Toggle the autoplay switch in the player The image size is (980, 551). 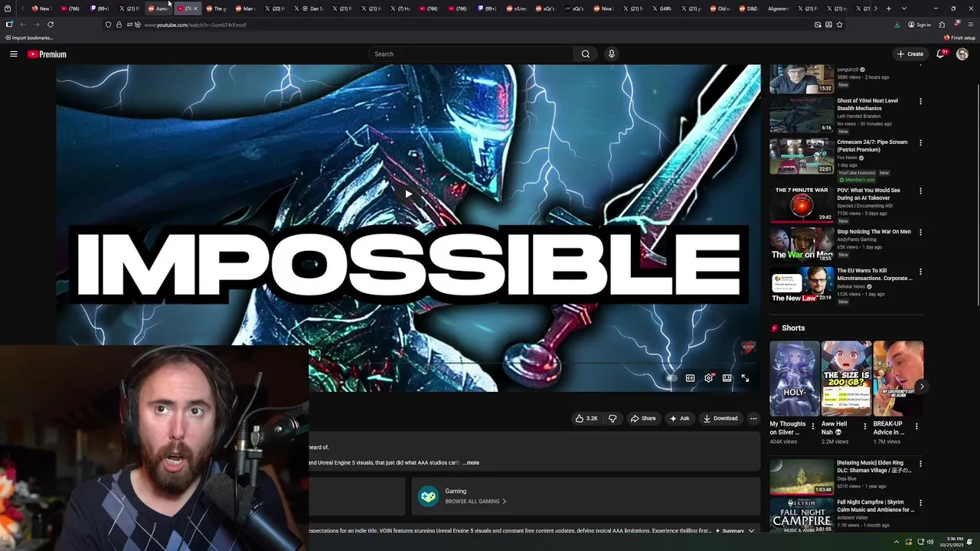click(x=671, y=378)
